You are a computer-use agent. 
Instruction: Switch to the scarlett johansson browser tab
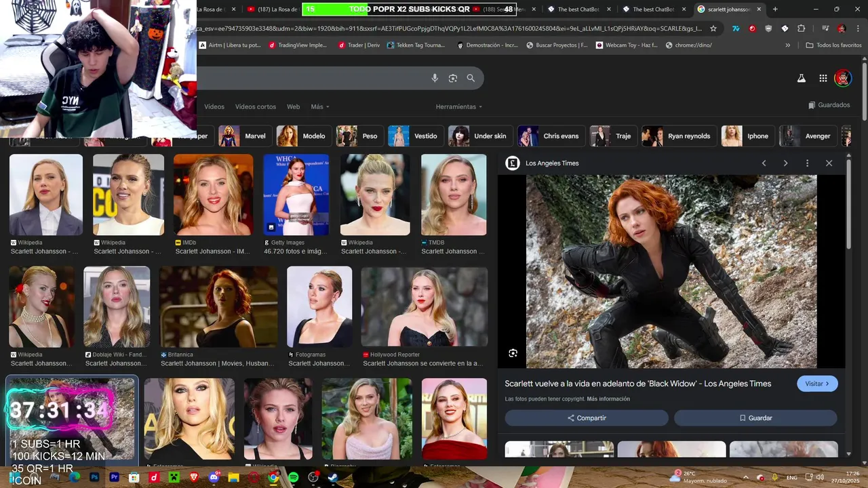[729, 9]
